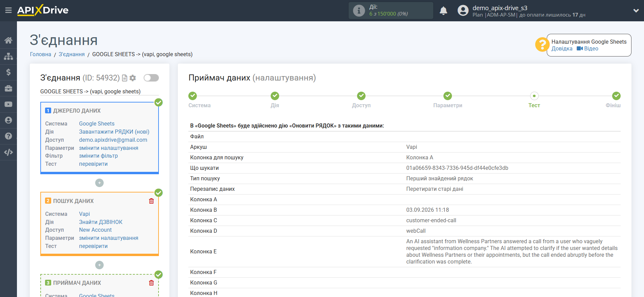Click demo.apixdrive@gmail.com access link
Image resolution: width=644 pixels, height=297 pixels.
click(x=113, y=140)
